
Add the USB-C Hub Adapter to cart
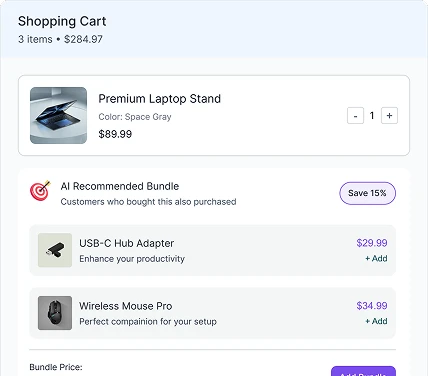376,258
